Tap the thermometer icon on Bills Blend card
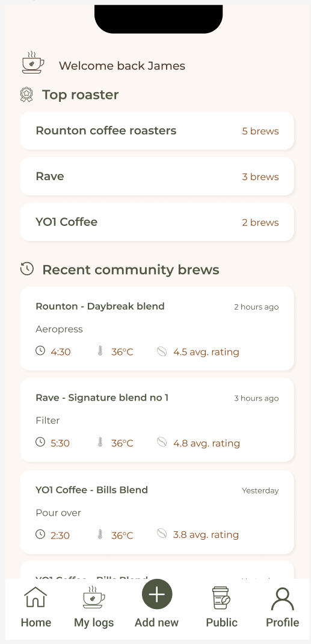Screen dimensions: 311x644 pos(100,534)
